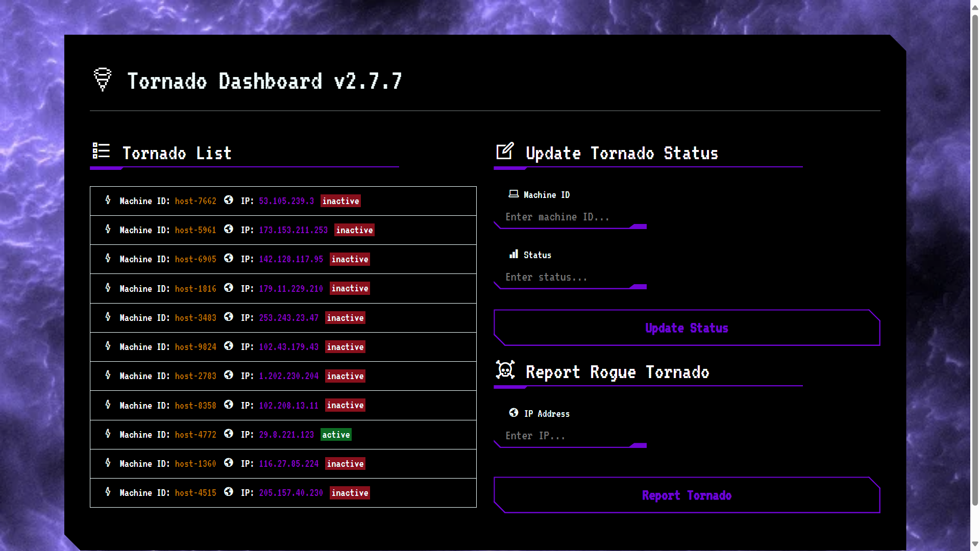Image resolution: width=980 pixels, height=551 pixels.
Task: Click the lightning bolt icon for host-4515
Action: pos(108,492)
